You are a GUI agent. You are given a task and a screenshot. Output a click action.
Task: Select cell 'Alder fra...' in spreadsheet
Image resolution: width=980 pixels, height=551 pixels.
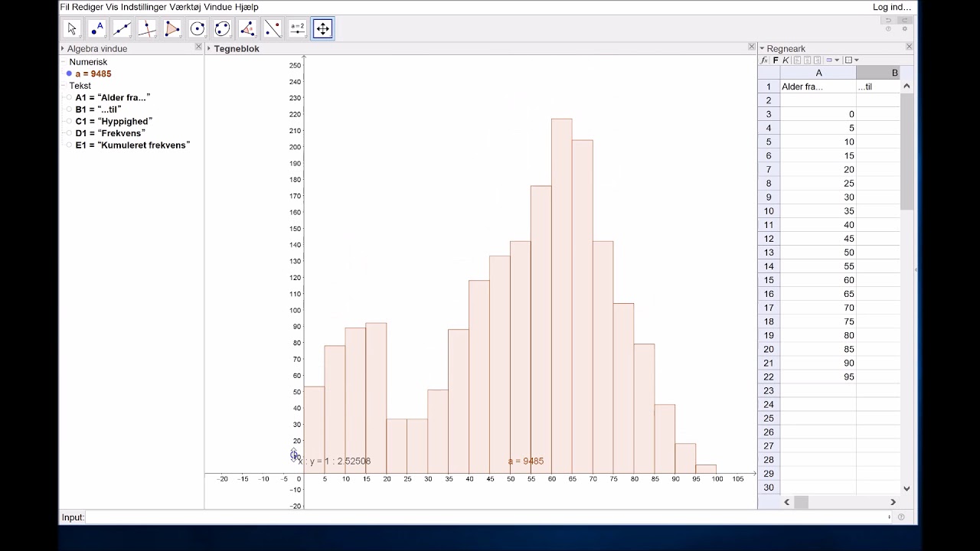tap(818, 86)
